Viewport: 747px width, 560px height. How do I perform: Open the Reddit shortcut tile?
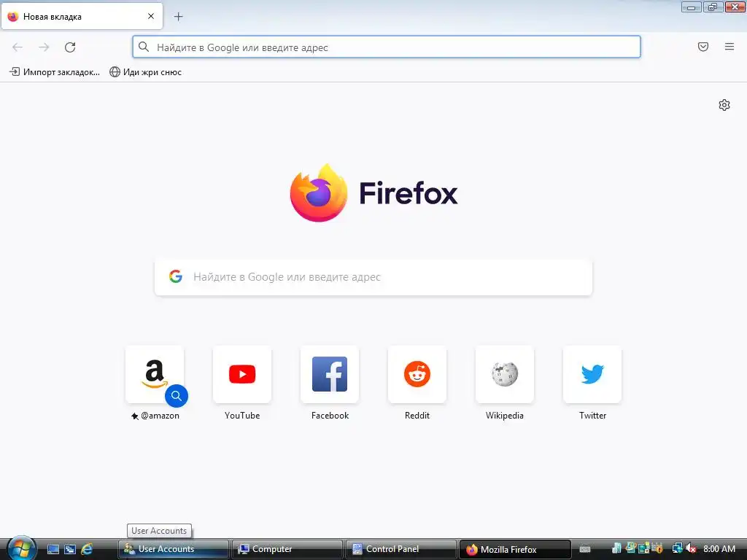point(417,374)
